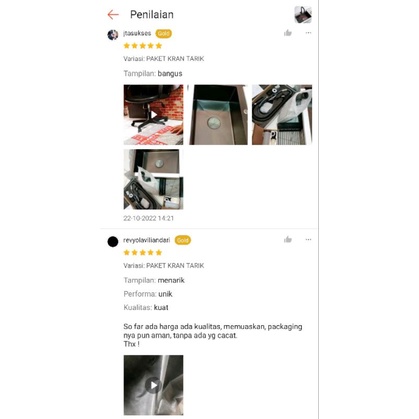Open more options for revyolaviliandari review
Image resolution: width=419 pixels, height=419 pixels.
pos(308,239)
